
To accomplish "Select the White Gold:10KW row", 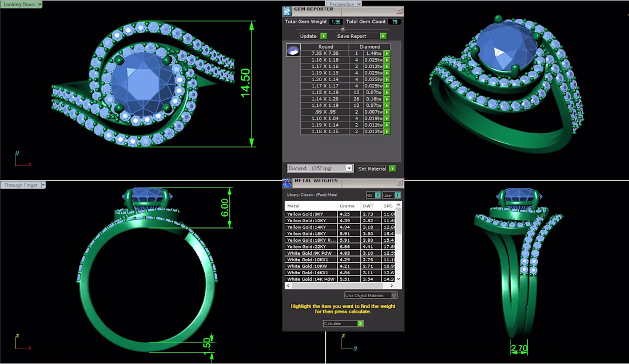I will (340, 266).
